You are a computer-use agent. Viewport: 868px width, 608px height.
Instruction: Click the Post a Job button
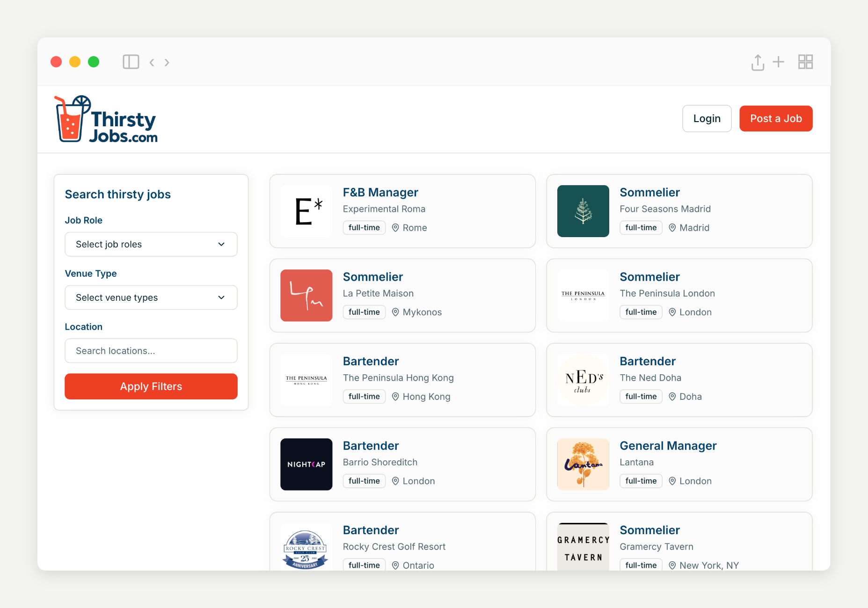pos(776,118)
